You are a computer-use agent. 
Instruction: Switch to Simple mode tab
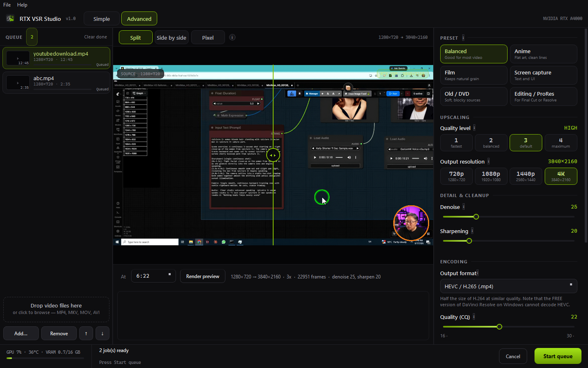(x=102, y=19)
